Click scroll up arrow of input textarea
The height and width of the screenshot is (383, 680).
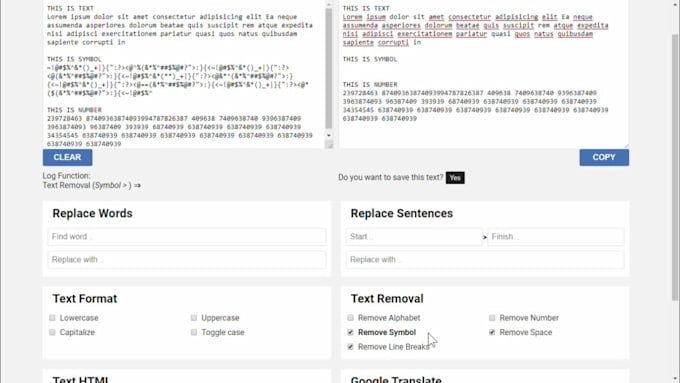coord(329,5)
